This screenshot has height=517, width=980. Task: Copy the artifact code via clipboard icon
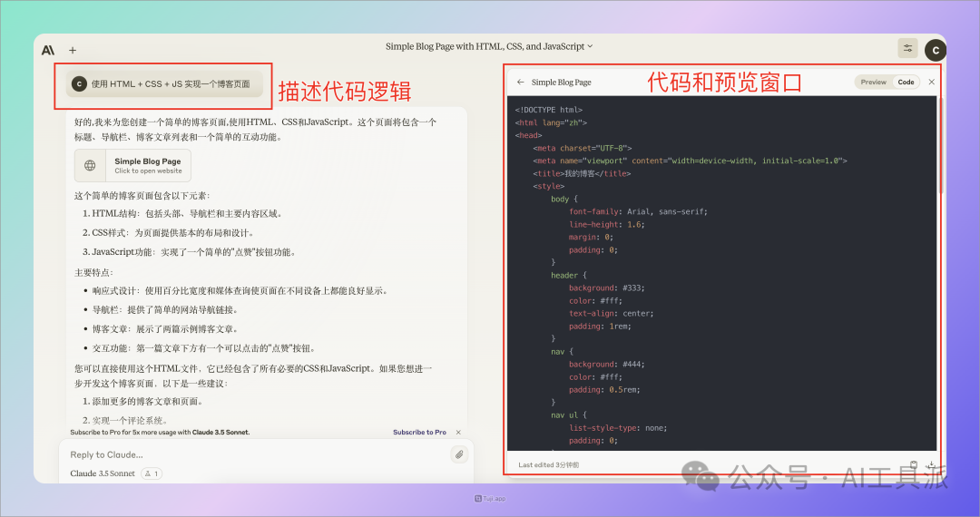tap(914, 464)
